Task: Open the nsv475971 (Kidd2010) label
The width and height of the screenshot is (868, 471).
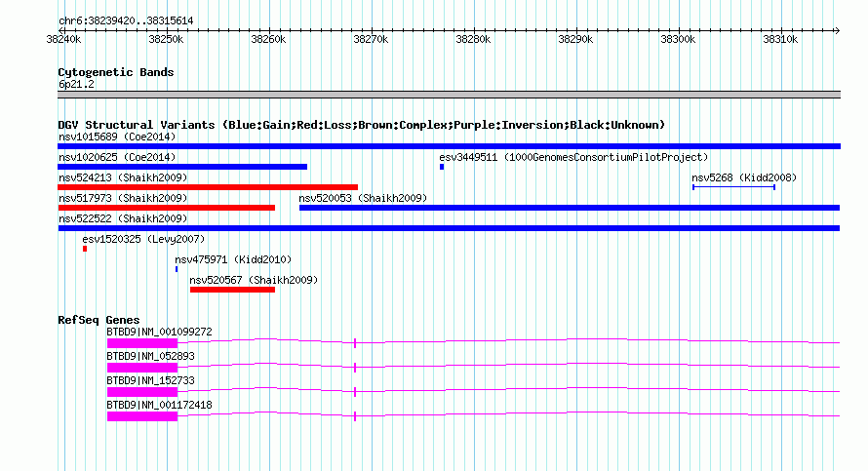Action: pyautogui.click(x=233, y=259)
